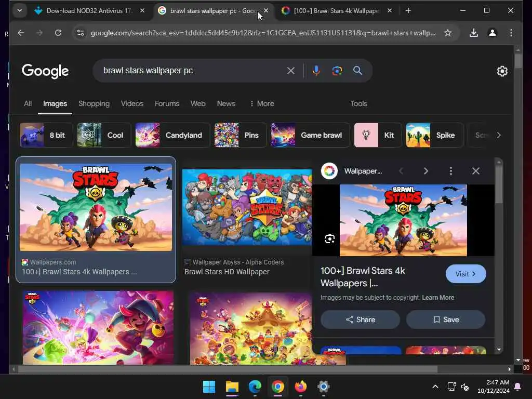
Task: Click 100+] Brawl Stars 4k Wallpapers result title
Action: (x=79, y=272)
